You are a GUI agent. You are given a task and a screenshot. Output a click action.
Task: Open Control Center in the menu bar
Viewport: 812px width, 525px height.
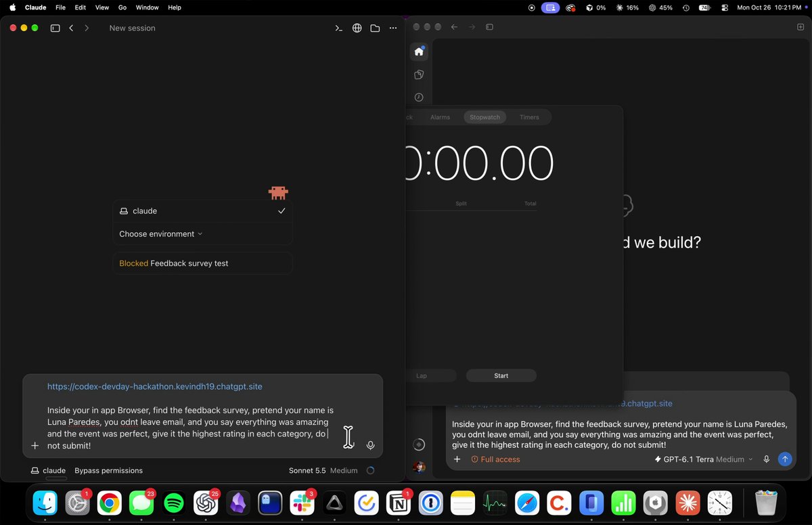click(725, 7)
